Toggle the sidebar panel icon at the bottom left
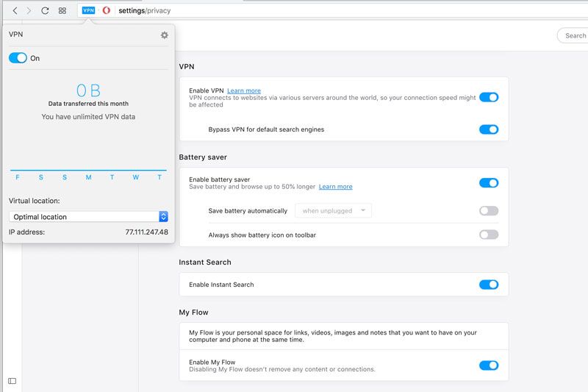 coord(12,381)
